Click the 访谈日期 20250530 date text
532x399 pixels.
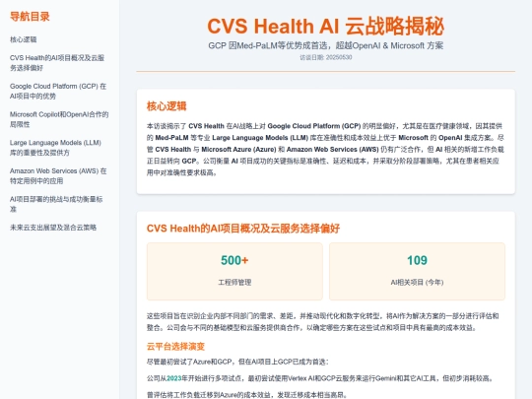point(326,57)
